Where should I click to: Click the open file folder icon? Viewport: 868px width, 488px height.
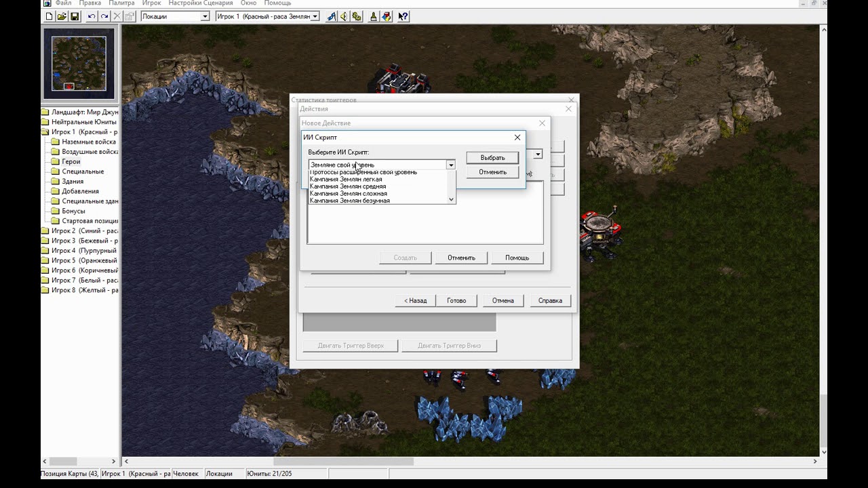click(x=62, y=16)
